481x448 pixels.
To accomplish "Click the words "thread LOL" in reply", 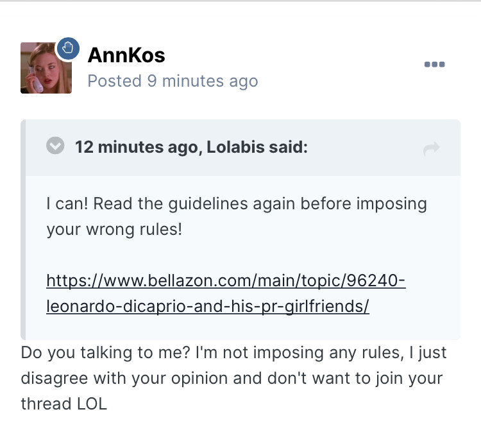I will [x=63, y=404].
